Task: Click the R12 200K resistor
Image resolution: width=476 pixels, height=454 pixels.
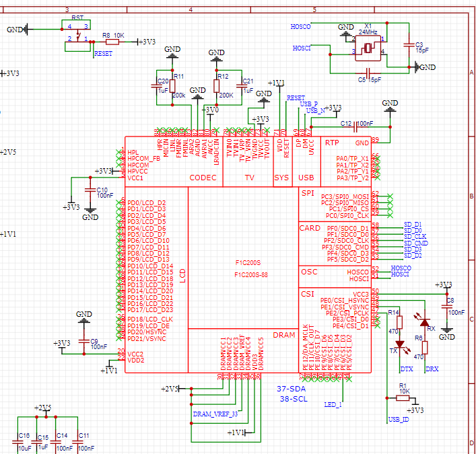Action: 217,85
